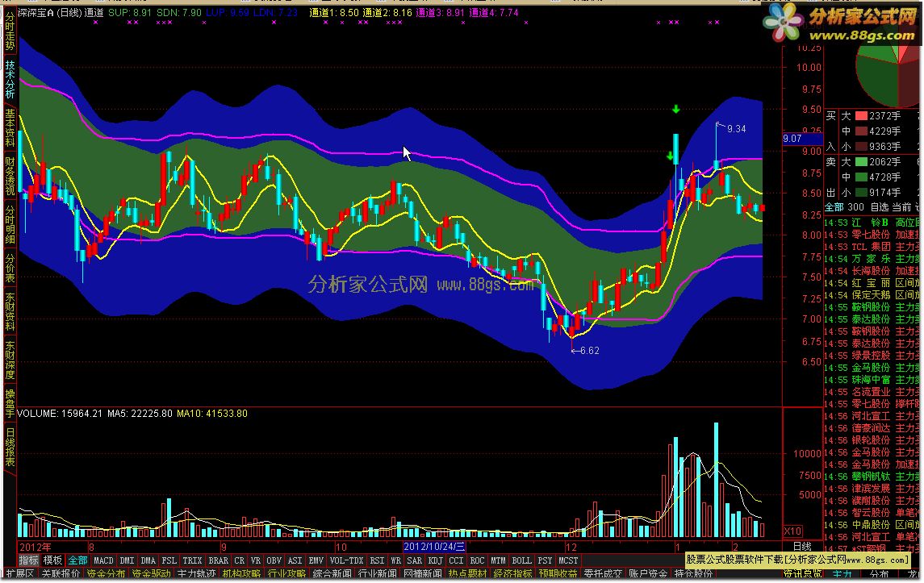Click the 日线 period label

click(803, 547)
